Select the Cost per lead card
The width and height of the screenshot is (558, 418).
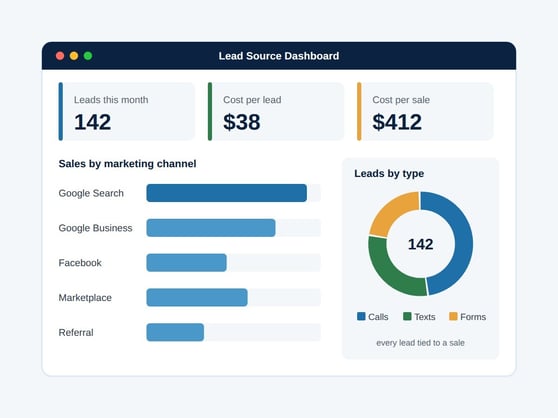tap(276, 111)
